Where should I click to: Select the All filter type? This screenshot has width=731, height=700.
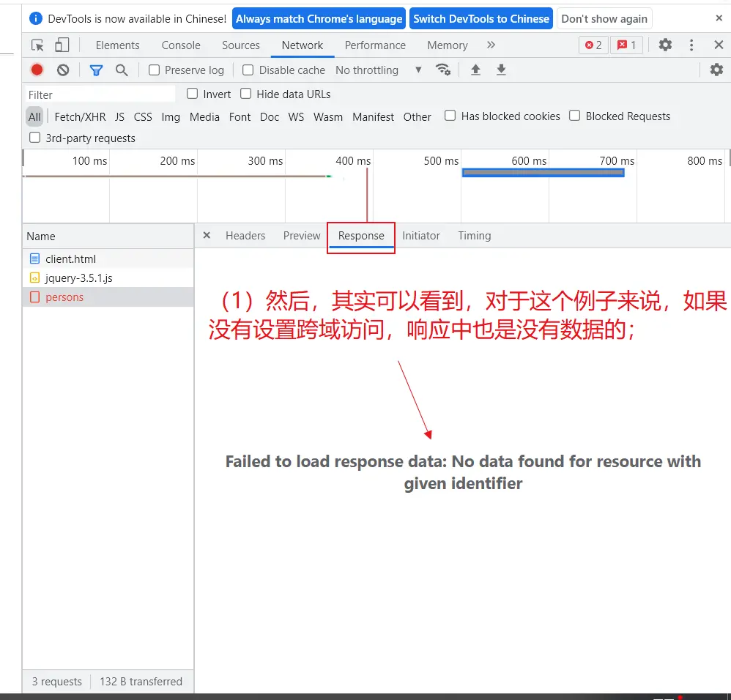click(x=34, y=116)
